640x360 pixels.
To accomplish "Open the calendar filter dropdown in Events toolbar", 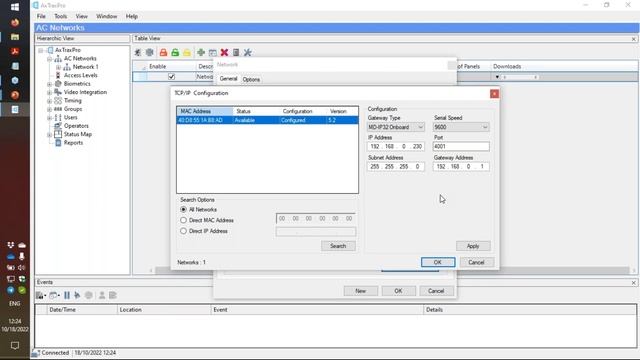I will coord(54,295).
